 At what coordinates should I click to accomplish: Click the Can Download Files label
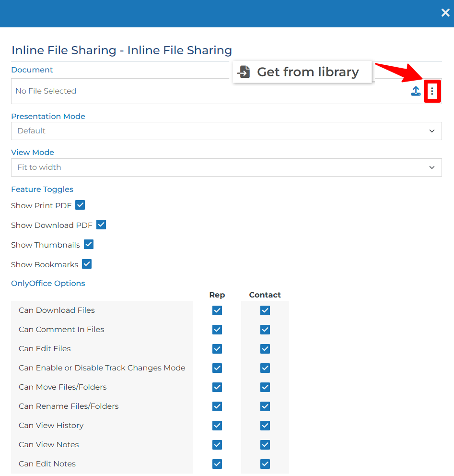click(x=57, y=310)
